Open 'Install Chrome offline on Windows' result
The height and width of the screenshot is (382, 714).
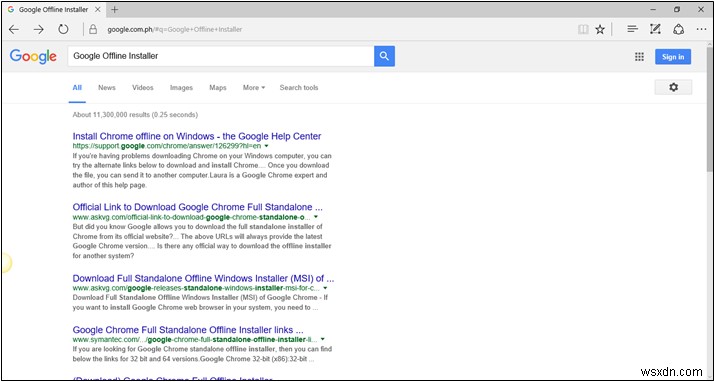point(197,136)
